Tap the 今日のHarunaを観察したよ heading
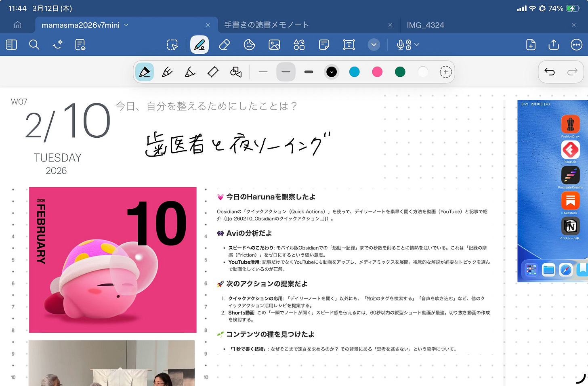Viewport: 588px width, 386px height. pyautogui.click(x=271, y=197)
